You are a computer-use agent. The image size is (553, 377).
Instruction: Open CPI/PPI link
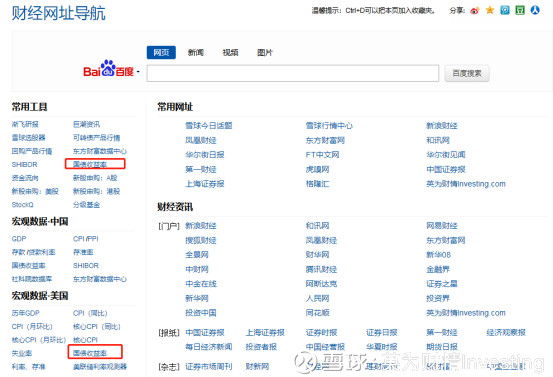(86, 239)
